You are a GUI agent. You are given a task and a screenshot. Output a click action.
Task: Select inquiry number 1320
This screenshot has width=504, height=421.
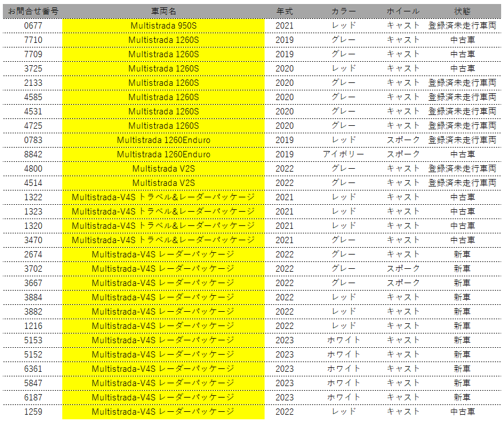click(x=33, y=226)
